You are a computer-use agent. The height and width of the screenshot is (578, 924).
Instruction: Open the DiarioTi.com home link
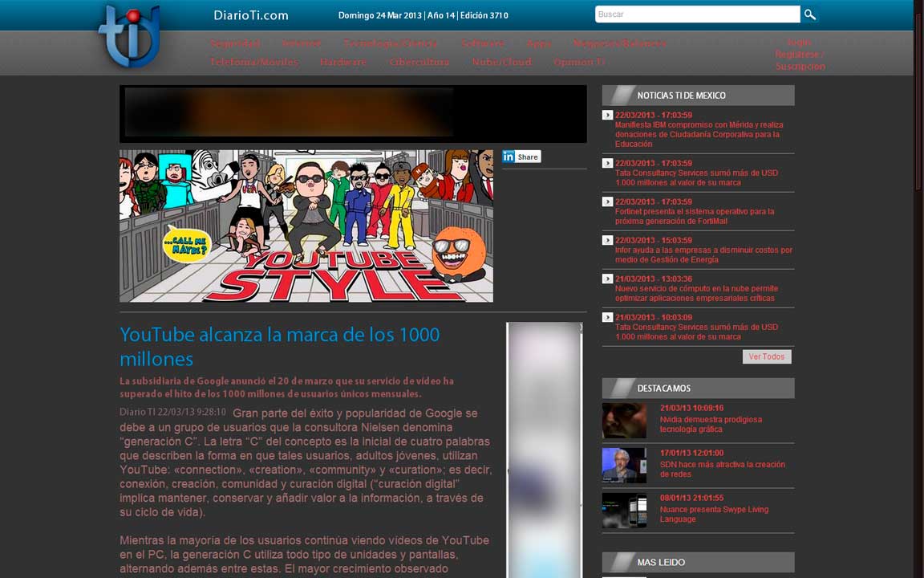pos(251,15)
